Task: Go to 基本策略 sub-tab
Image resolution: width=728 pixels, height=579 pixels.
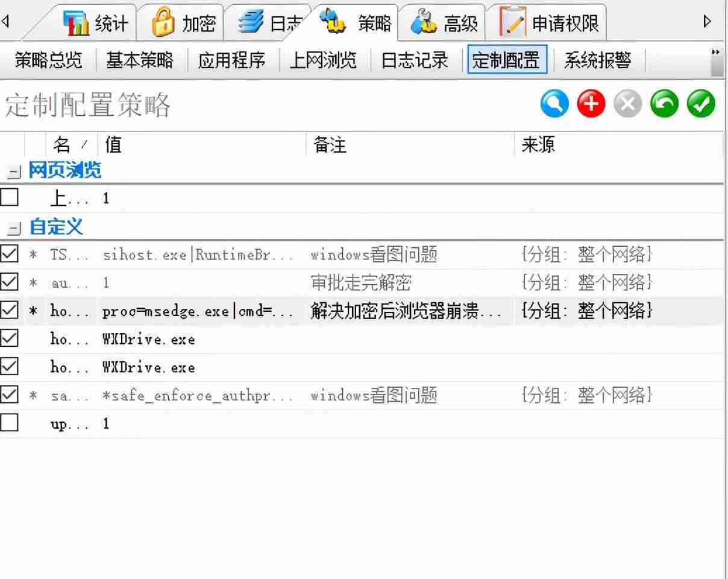Action: coord(140,60)
